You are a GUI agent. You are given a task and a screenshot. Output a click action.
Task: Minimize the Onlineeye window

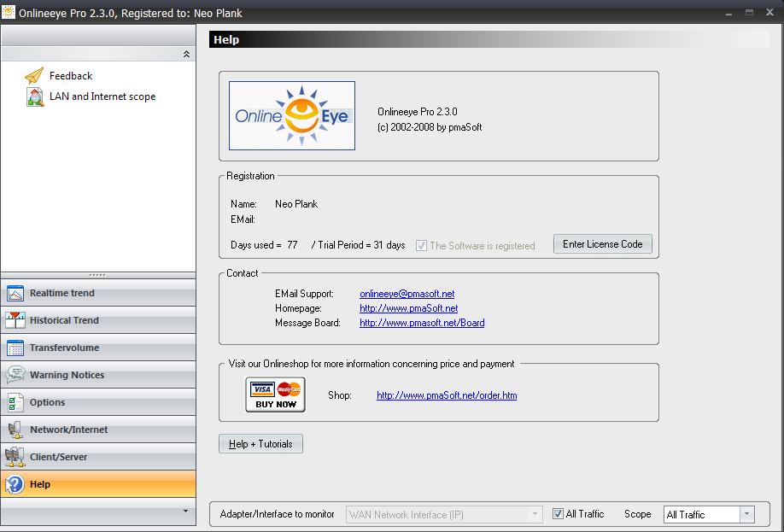click(728, 13)
